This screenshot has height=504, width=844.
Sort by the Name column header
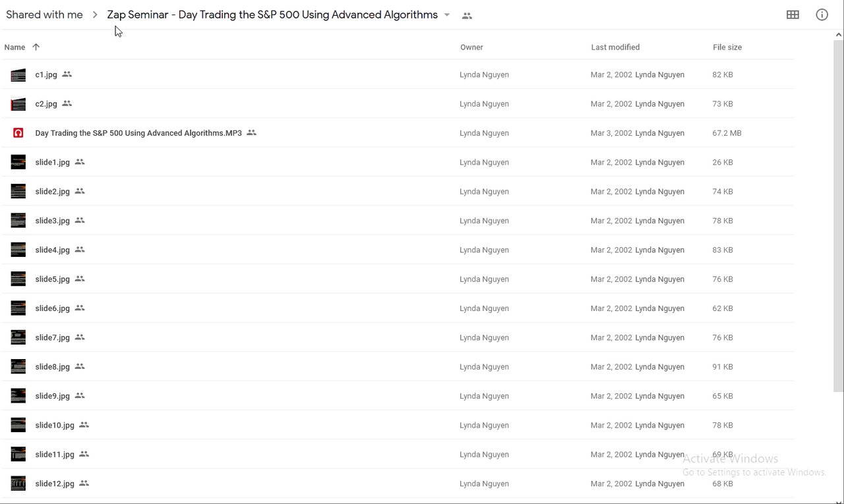click(x=15, y=47)
